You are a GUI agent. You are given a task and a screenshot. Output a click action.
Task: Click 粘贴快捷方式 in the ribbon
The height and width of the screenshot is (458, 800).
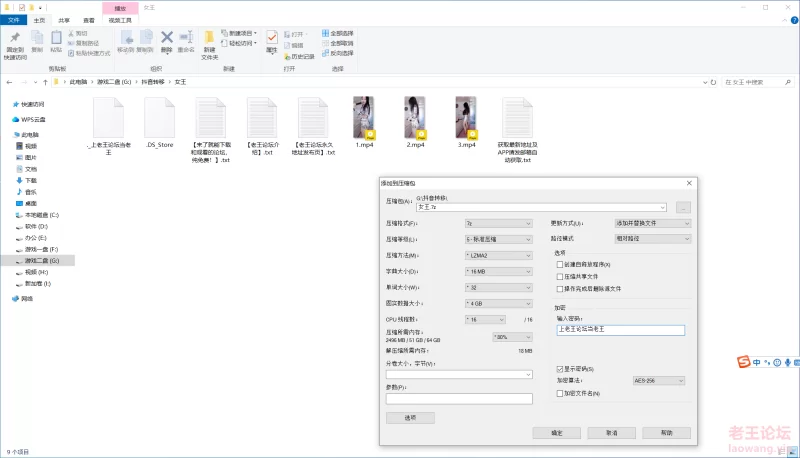[89, 53]
